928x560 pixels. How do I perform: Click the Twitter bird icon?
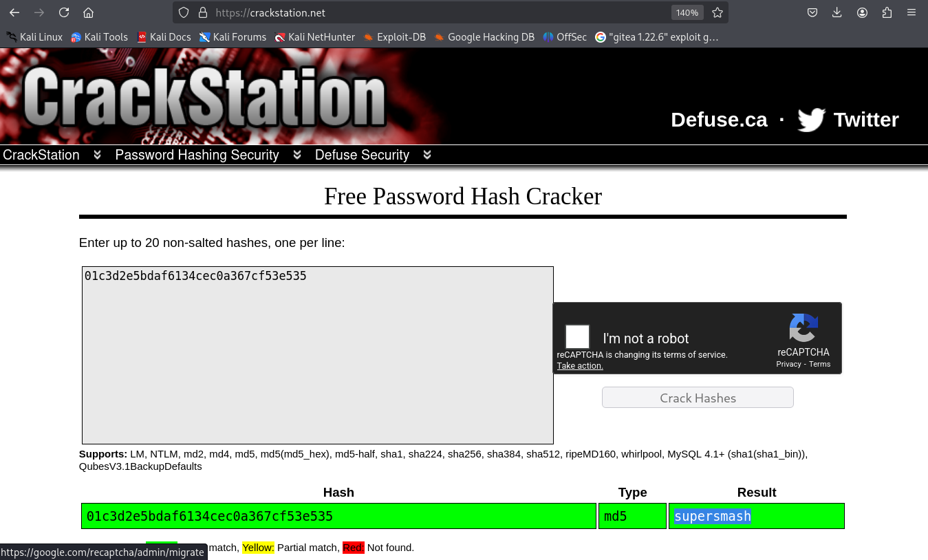[811, 120]
